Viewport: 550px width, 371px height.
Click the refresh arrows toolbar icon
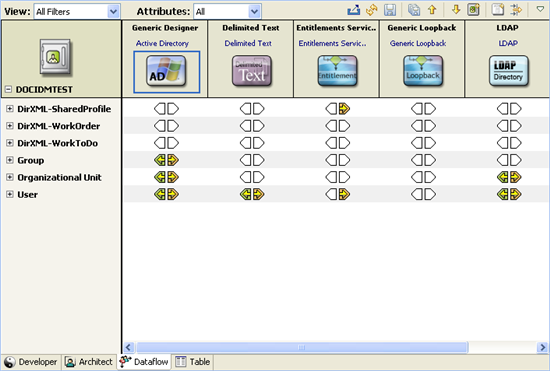point(371,10)
